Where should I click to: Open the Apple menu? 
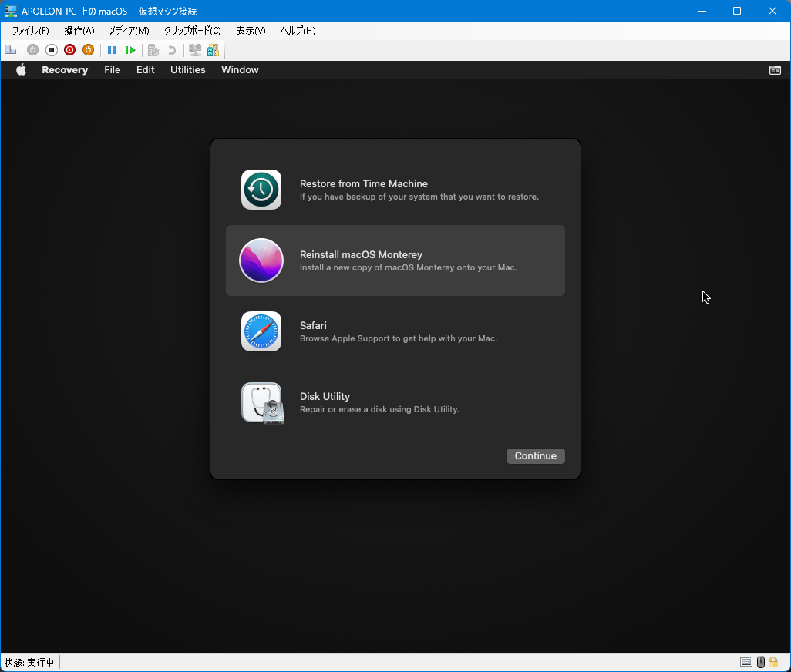(22, 70)
